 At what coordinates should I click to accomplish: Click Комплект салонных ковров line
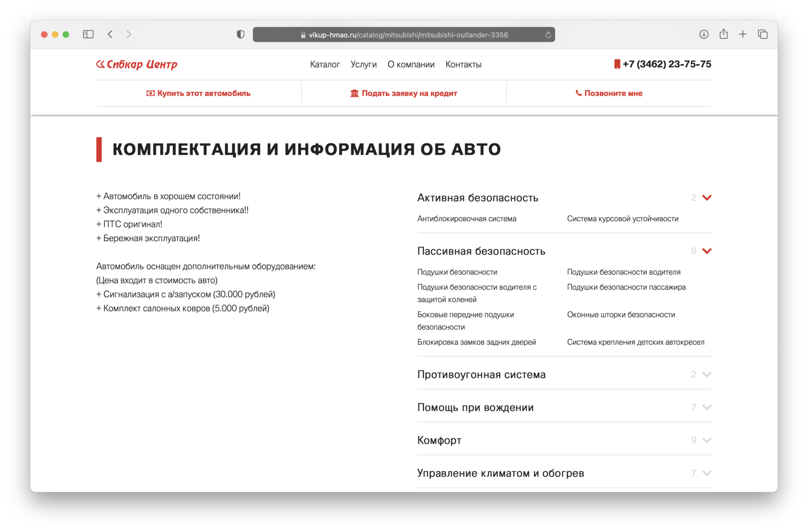tap(183, 308)
